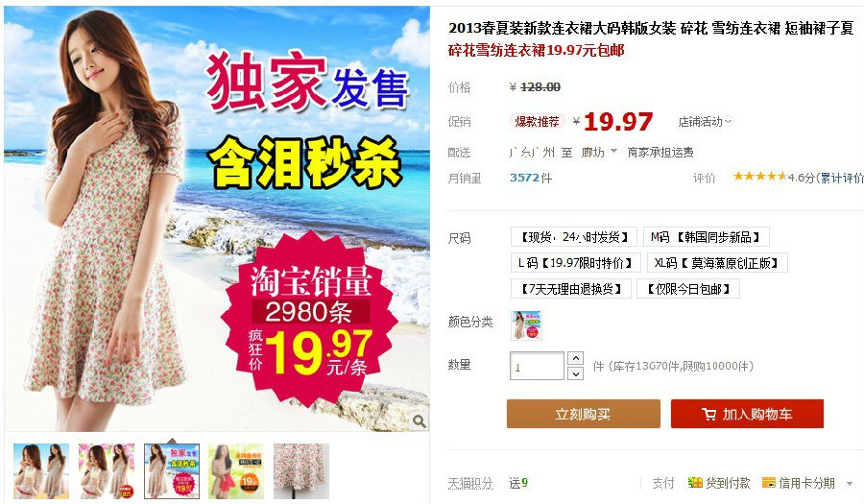Increase quantity with the up arrow
The width and height of the screenshot is (864, 504).
tap(575, 359)
